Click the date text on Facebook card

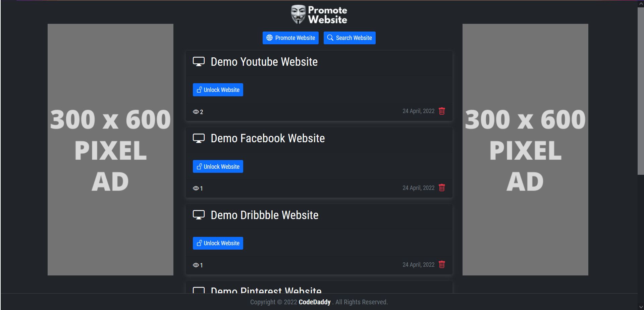418,188
